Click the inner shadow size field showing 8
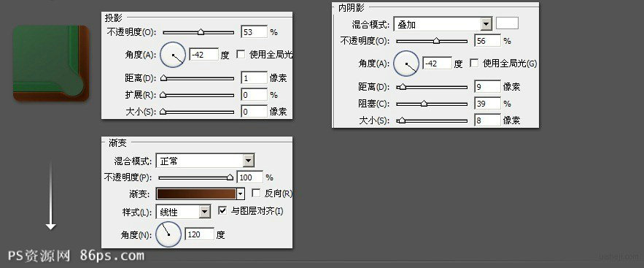Screen dimensions: 644x268 pyautogui.click(x=487, y=120)
